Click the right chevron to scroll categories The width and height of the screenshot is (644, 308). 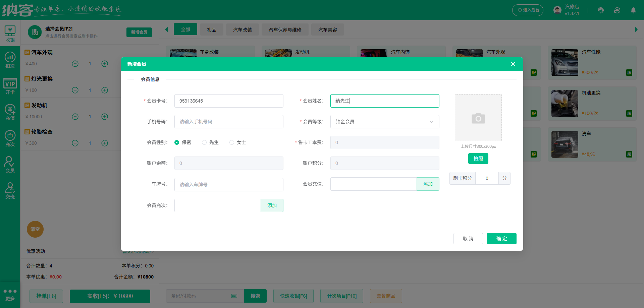coord(636,29)
